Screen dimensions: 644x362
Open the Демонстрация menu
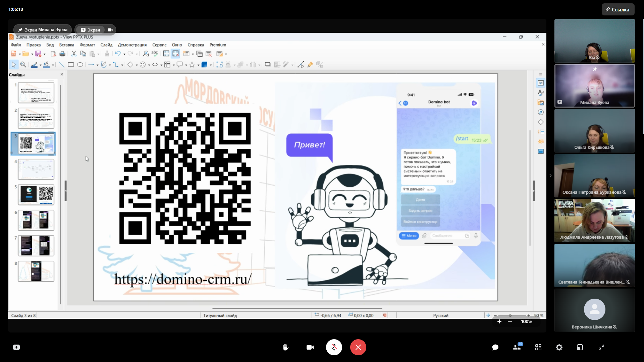(132, 45)
